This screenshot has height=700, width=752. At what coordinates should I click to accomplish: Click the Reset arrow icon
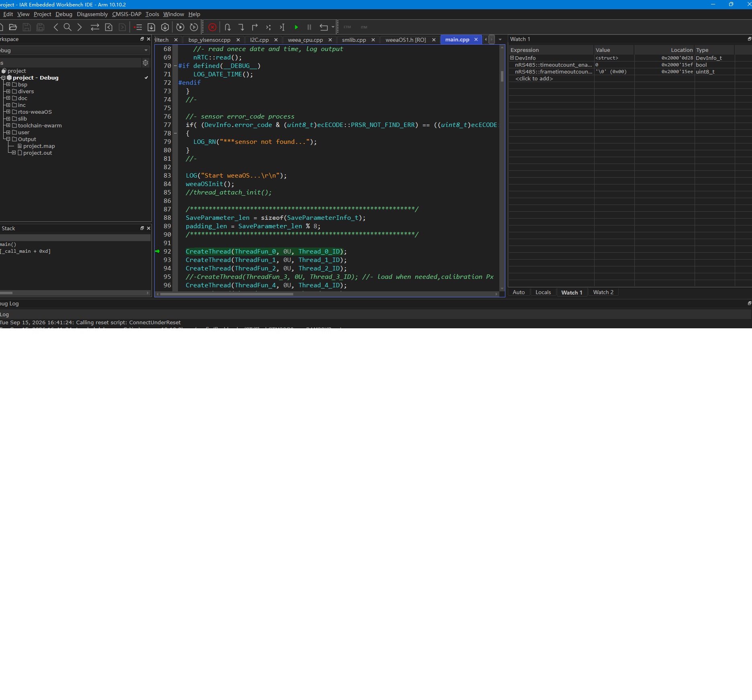pos(324,27)
